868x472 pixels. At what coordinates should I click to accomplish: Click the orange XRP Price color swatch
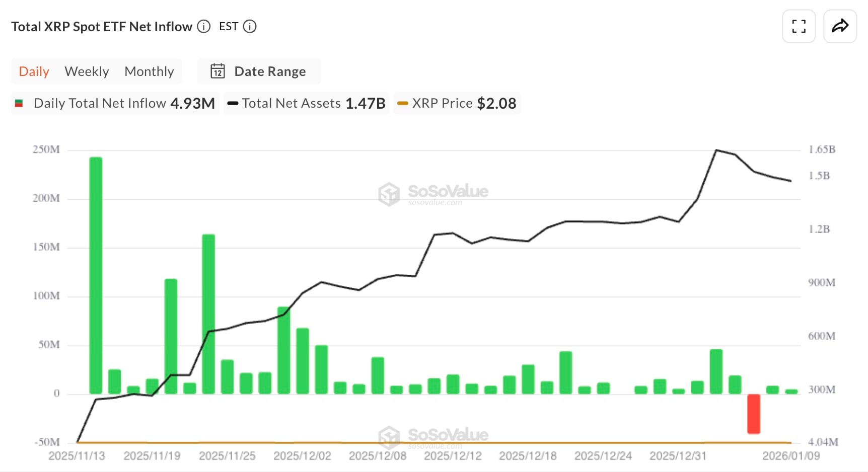click(402, 104)
